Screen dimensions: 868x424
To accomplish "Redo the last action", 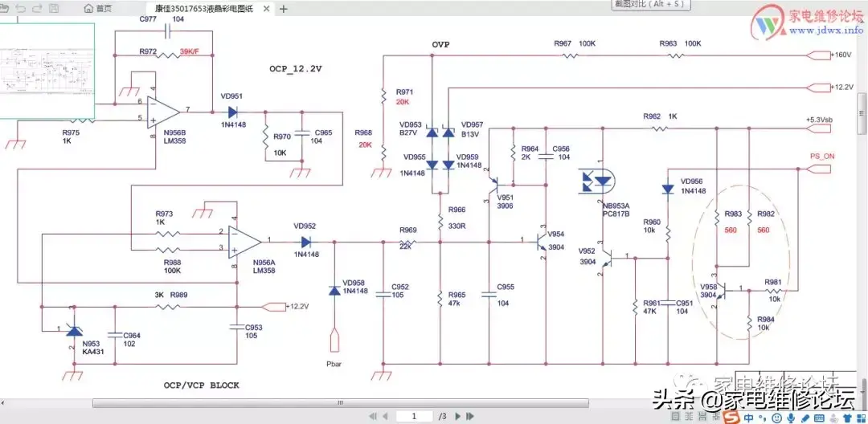I will (x=37, y=8).
